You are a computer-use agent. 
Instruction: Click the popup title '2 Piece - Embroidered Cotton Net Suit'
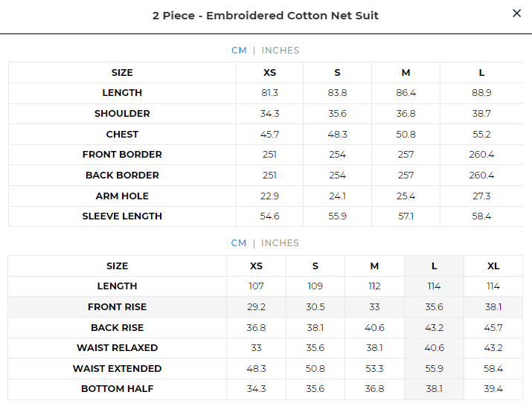point(266,16)
